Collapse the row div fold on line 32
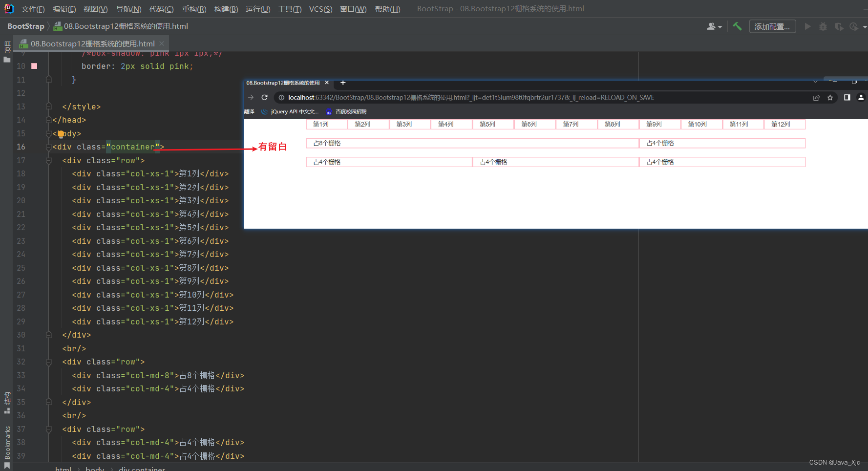 [48, 362]
